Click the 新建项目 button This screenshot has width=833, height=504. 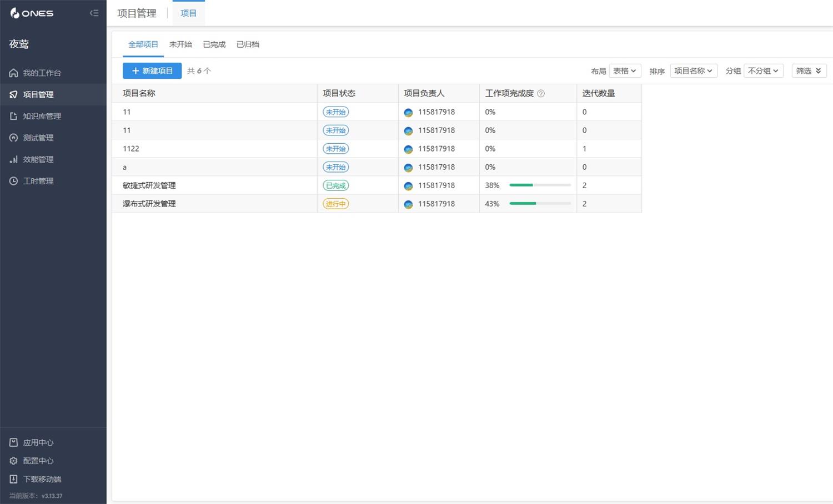152,71
